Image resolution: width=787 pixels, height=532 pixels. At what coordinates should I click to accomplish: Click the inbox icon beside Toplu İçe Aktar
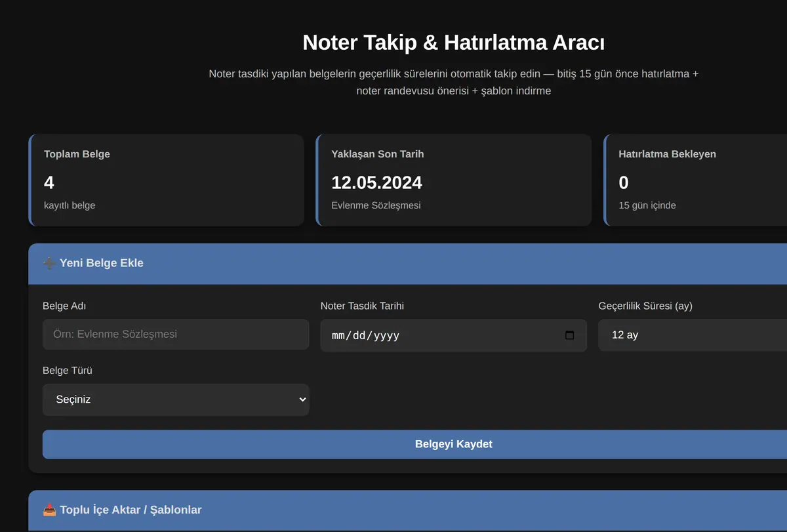[49, 510]
